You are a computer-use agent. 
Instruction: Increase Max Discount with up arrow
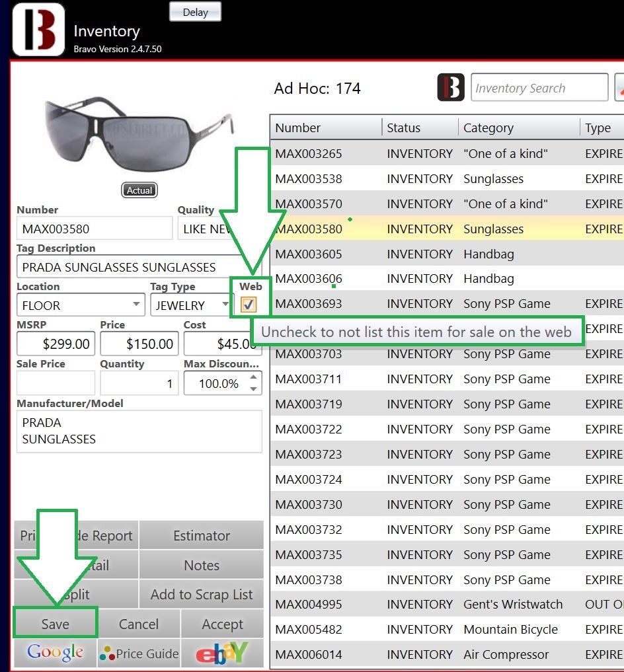point(253,377)
